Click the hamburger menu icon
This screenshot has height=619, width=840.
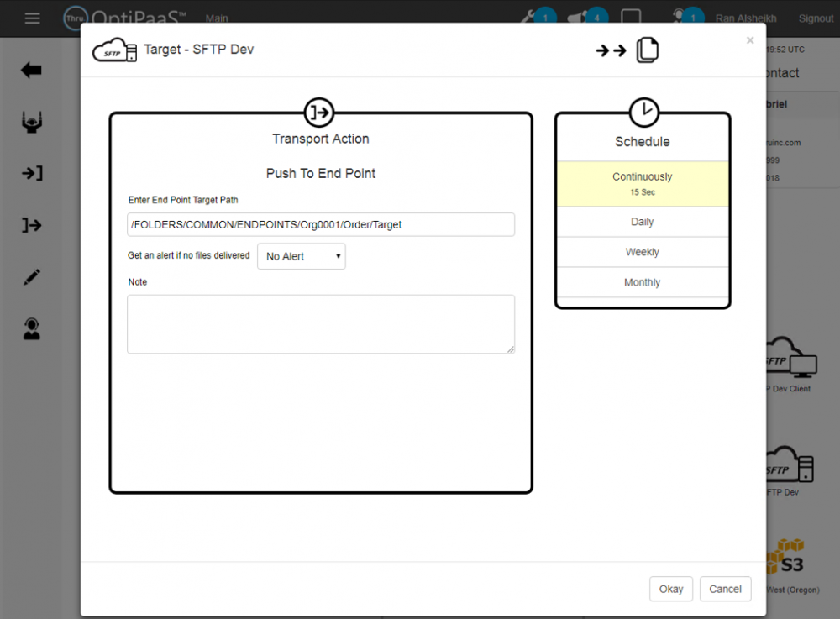coord(32,18)
